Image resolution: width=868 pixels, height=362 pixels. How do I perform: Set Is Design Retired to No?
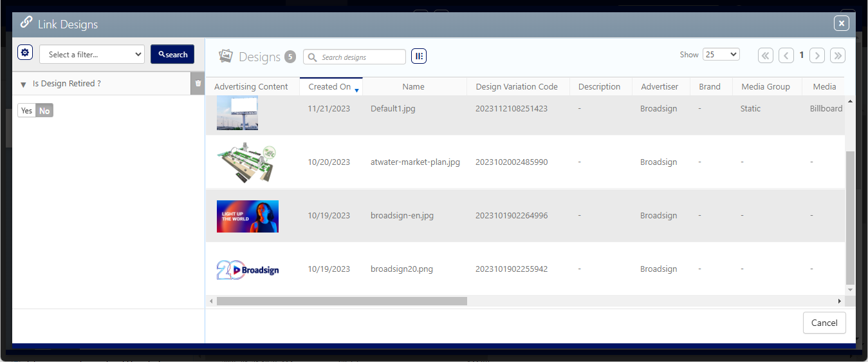44,111
